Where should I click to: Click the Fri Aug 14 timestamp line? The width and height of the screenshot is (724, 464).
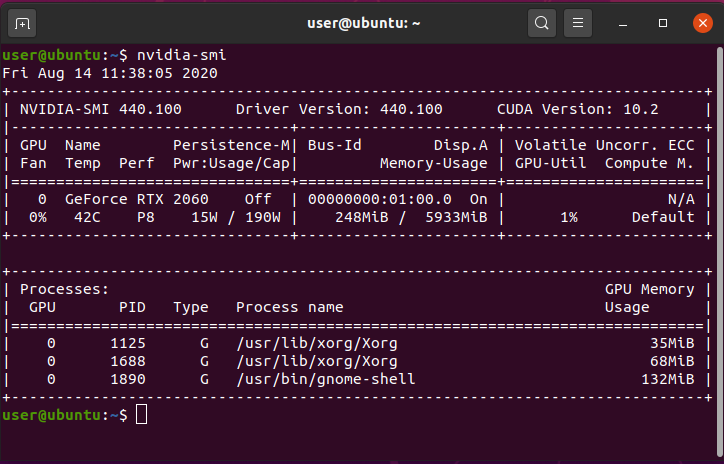tap(110, 72)
